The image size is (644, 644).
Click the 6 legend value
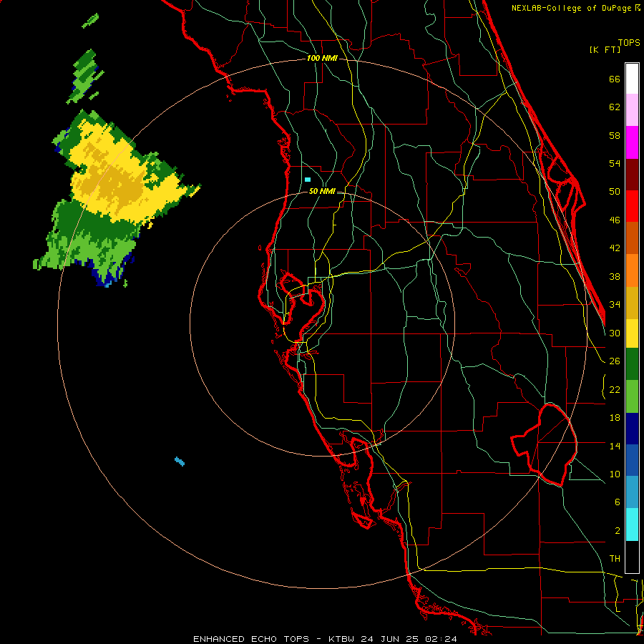pyautogui.click(x=617, y=502)
